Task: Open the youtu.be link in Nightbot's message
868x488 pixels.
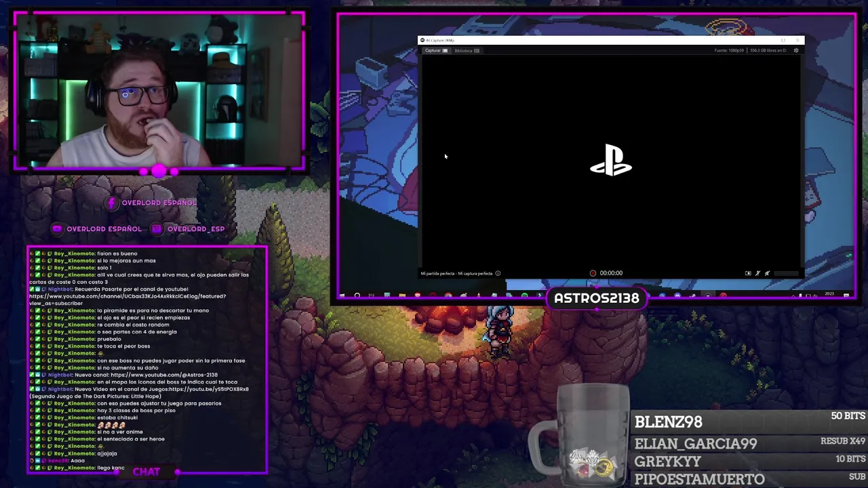Action: point(209,389)
